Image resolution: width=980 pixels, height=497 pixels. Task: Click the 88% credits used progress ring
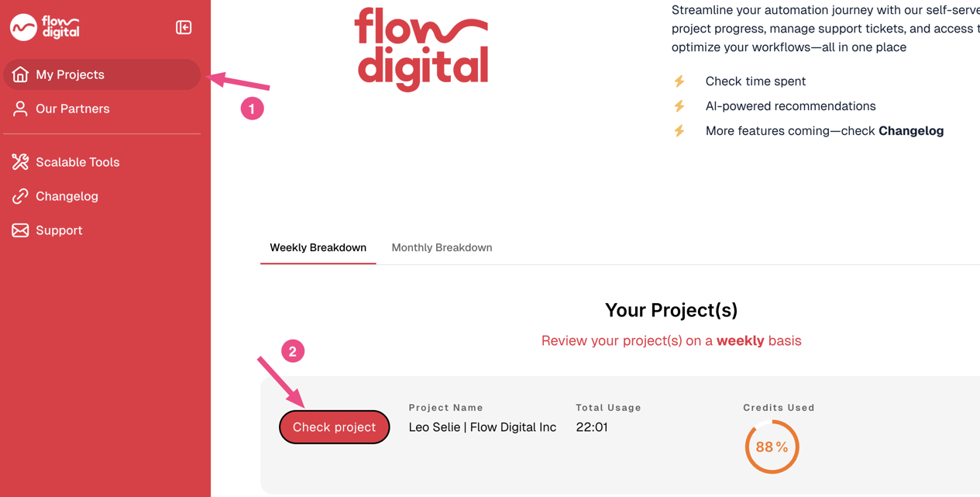772,447
